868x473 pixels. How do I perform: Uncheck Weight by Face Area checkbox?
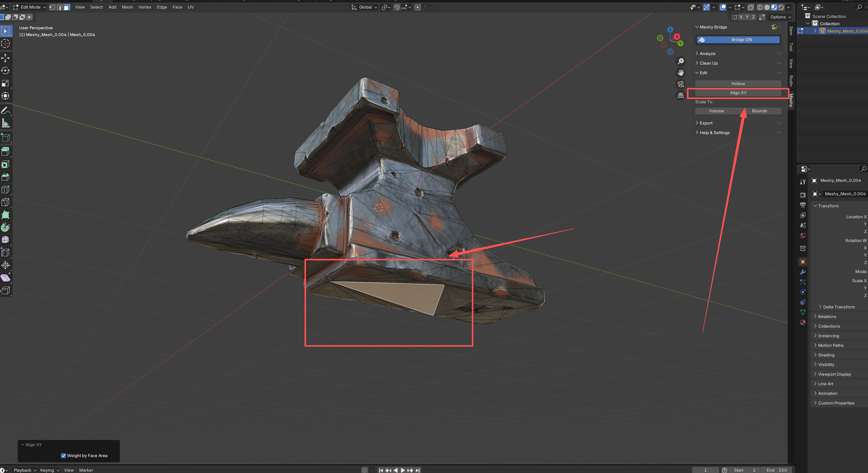63,456
